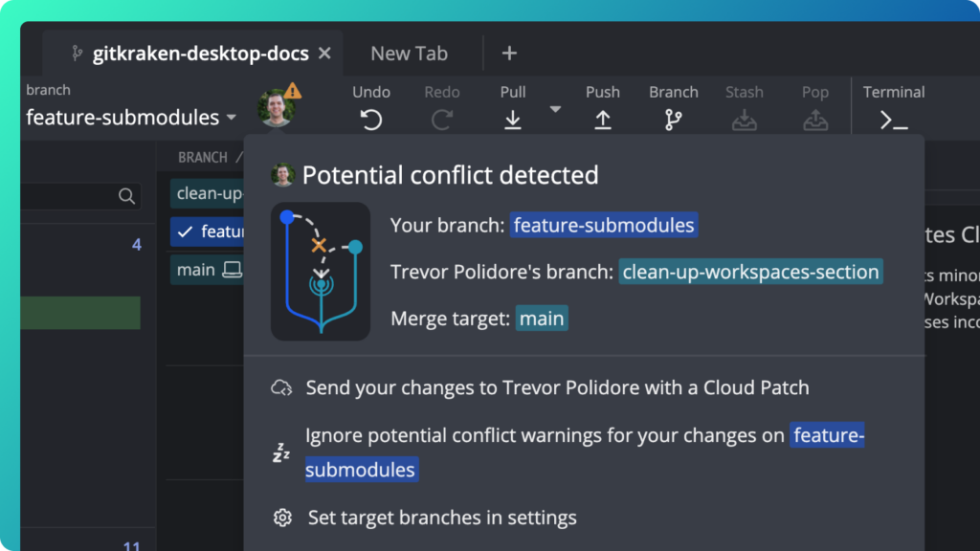The height and width of the screenshot is (551, 980).
Task: Send changes to Trevor Polidore with Cloud Patch
Action: click(x=557, y=388)
